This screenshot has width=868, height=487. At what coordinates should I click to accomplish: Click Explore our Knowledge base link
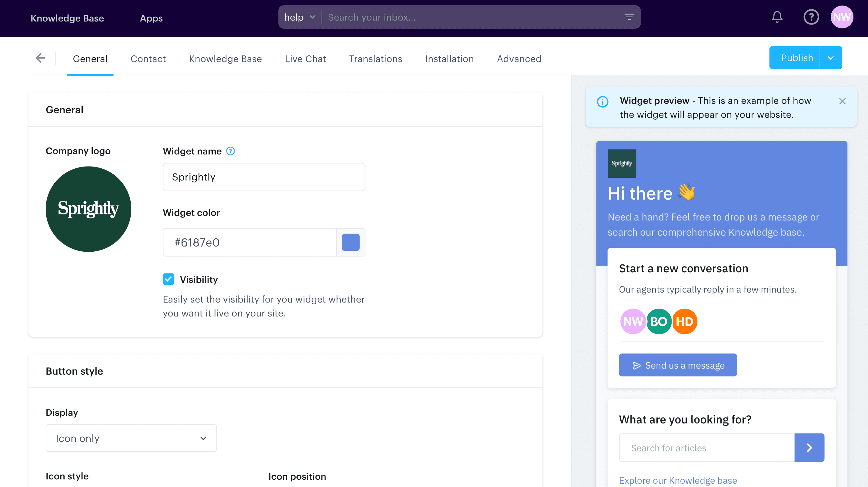678,480
